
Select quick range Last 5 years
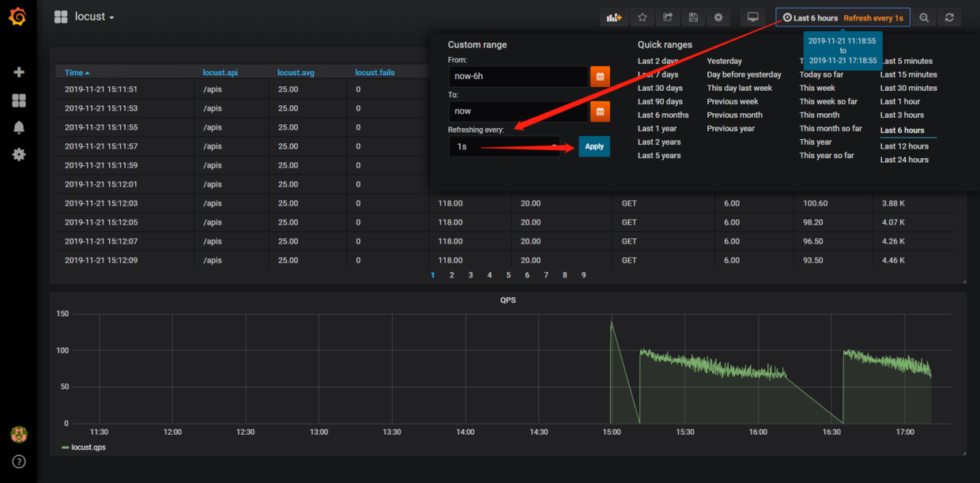pos(659,156)
